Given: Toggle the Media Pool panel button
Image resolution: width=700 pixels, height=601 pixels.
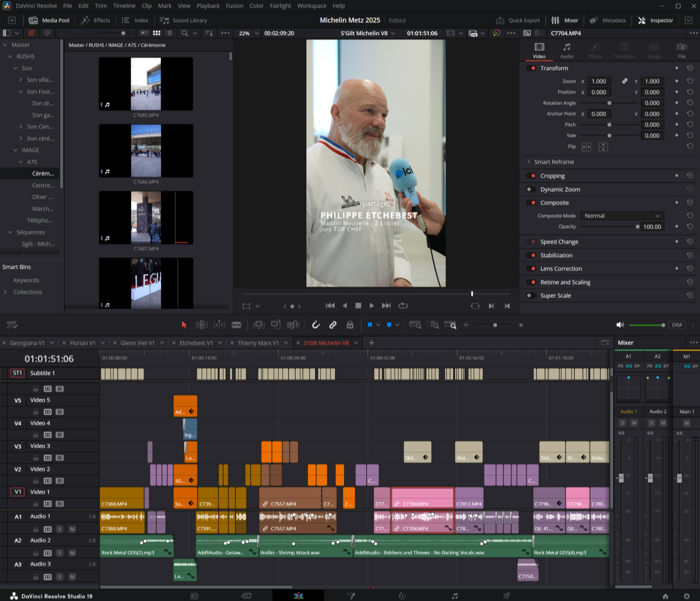Looking at the screenshot, I should [49, 20].
